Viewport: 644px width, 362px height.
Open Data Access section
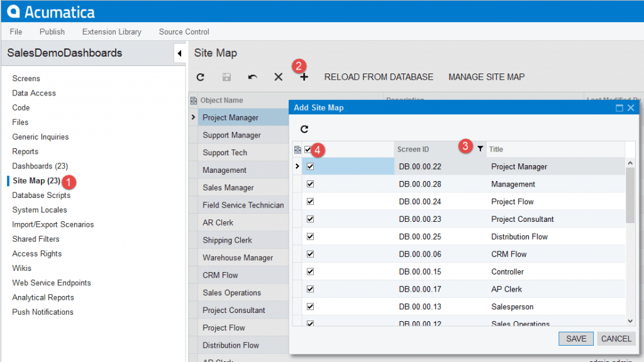(34, 93)
